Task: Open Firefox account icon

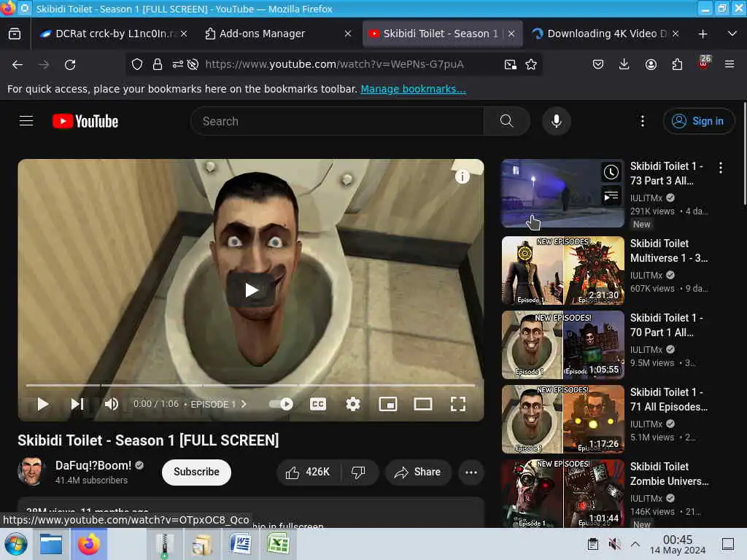Action: (x=651, y=64)
